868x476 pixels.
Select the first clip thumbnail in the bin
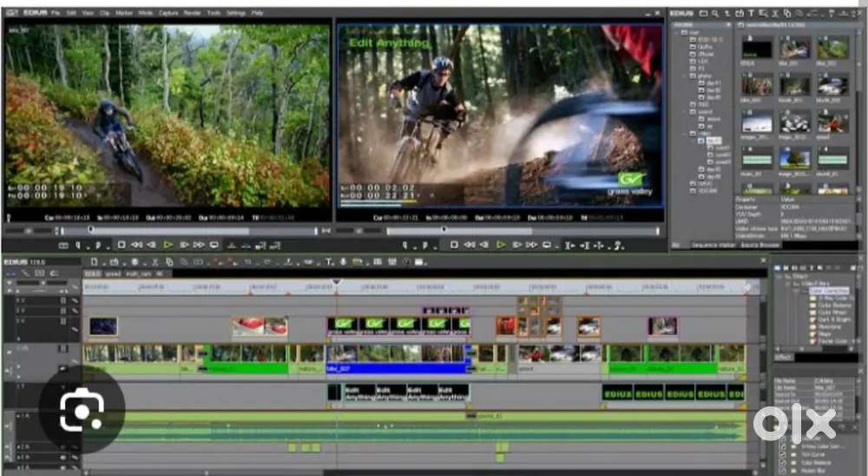click(x=756, y=49)
